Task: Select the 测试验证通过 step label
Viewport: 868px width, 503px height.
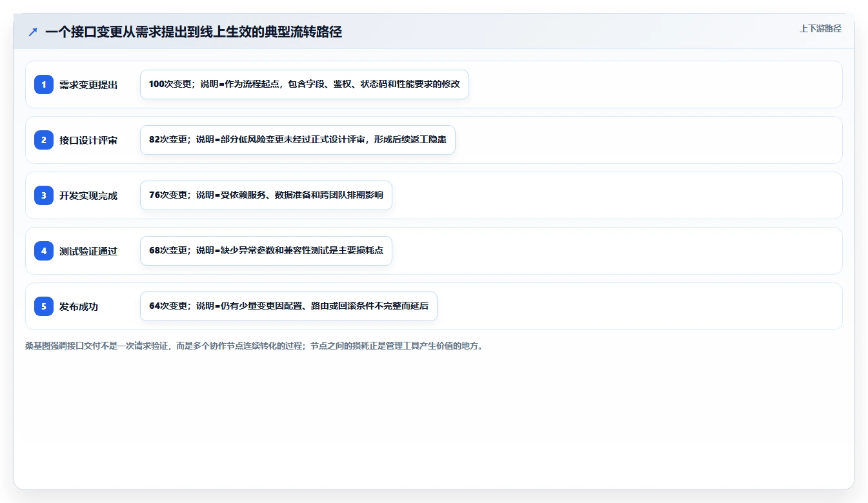Action: point(88,251)
